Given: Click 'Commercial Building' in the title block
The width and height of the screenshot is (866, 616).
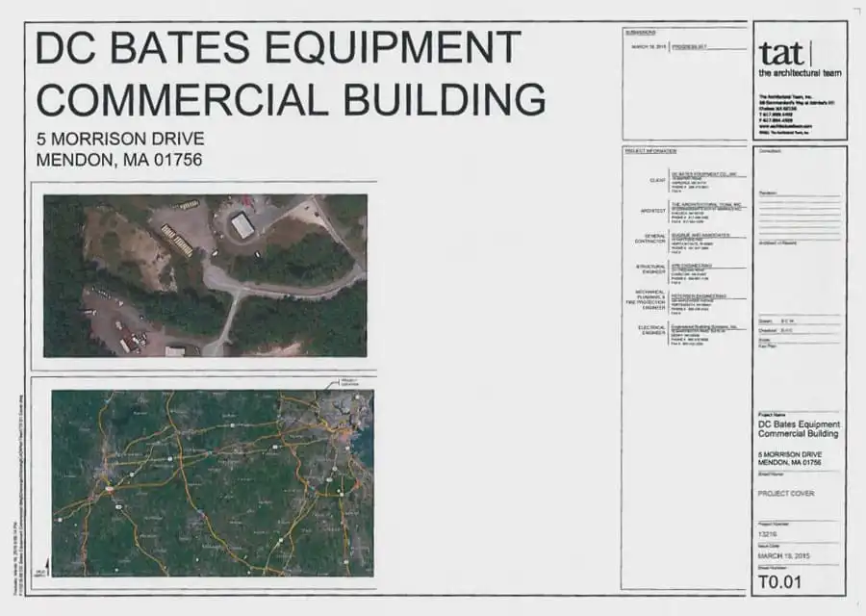Looking at the screenshot, I should point(798,434).
